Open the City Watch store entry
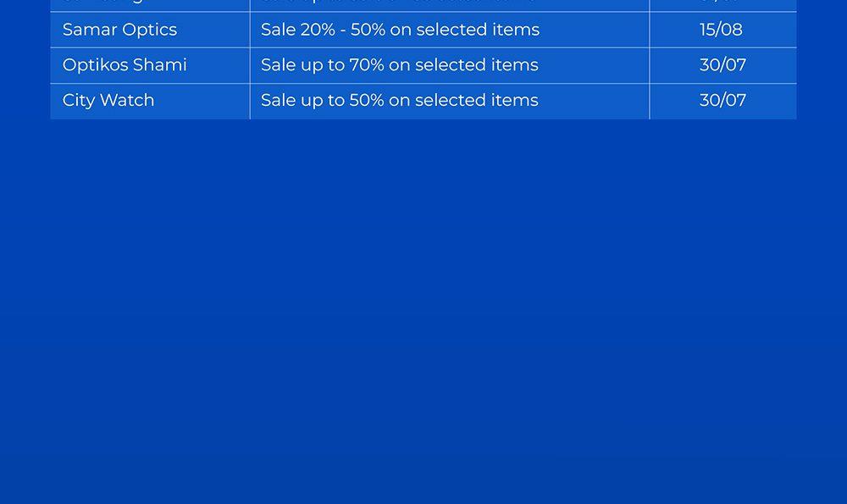This screenshot has width=847, height=504. tap(108, 101)
